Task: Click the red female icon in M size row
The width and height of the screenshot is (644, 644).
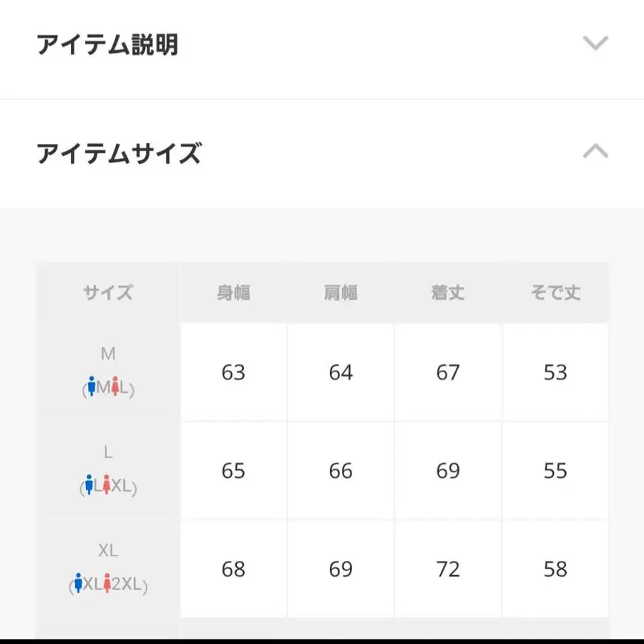Action: (116, 386)
